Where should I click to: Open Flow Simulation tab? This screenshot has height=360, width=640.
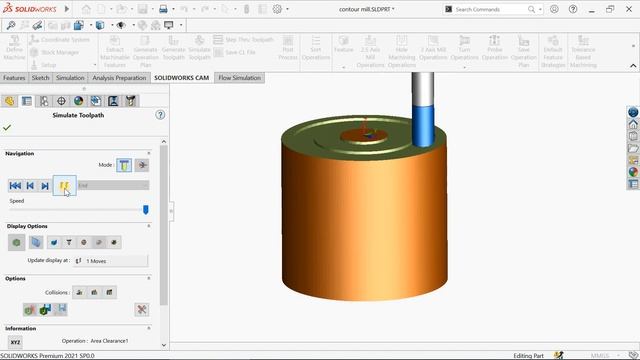point(240,78)
